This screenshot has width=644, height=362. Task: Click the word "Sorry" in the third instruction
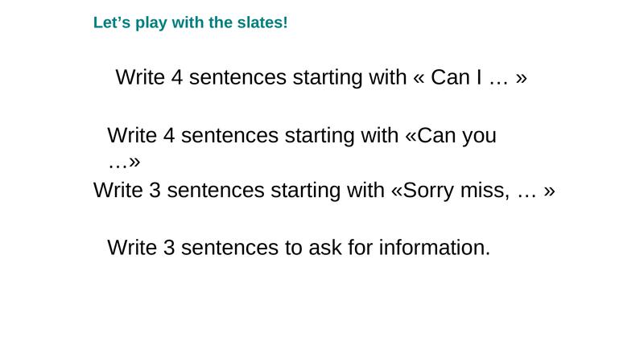(x=431, y=191)
